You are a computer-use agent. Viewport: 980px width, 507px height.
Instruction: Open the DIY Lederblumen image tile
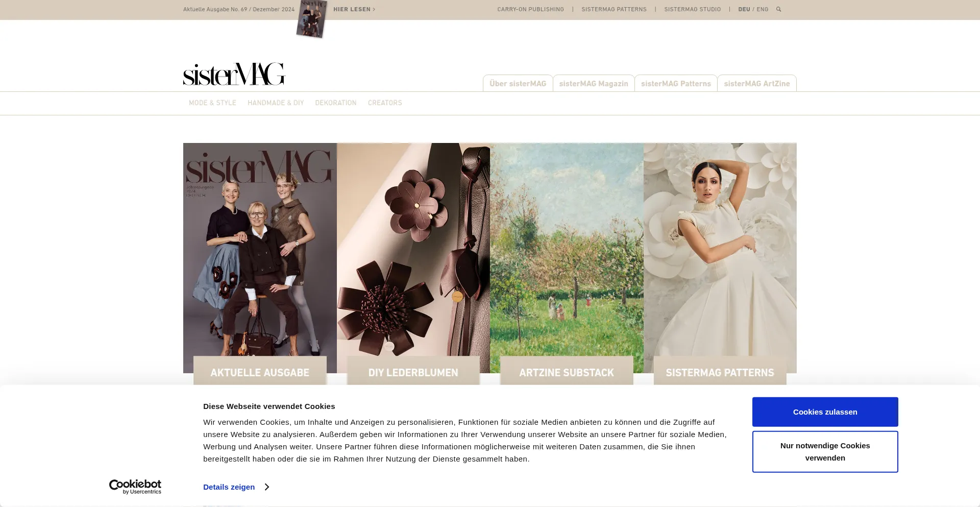pos(413,255)
